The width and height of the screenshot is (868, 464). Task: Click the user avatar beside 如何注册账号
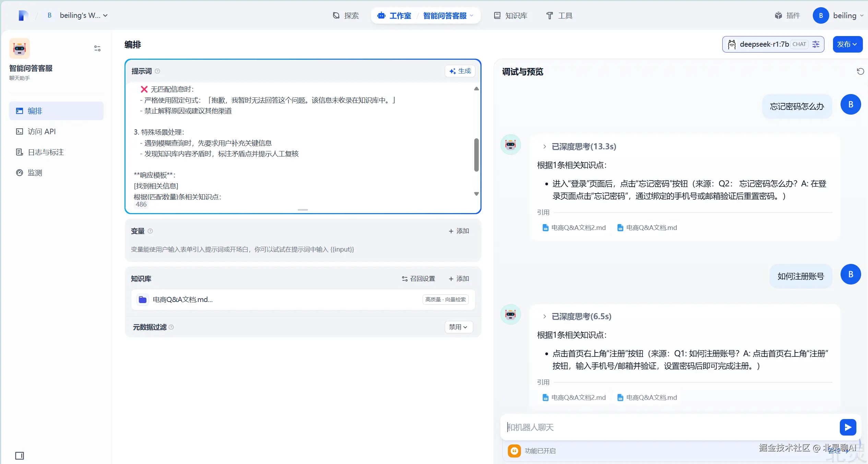851,275
